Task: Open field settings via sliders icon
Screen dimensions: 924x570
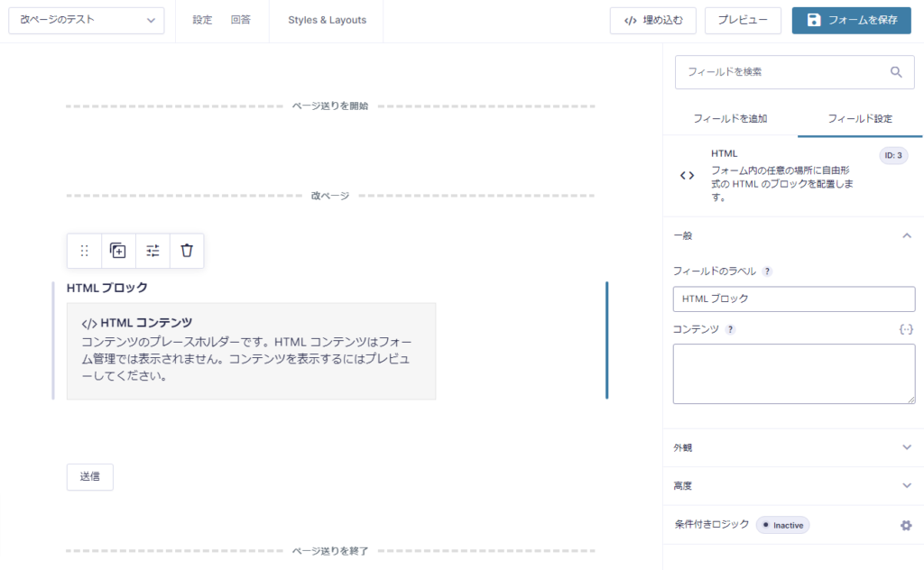Action: pyautogui.click(x=152, y=251)
